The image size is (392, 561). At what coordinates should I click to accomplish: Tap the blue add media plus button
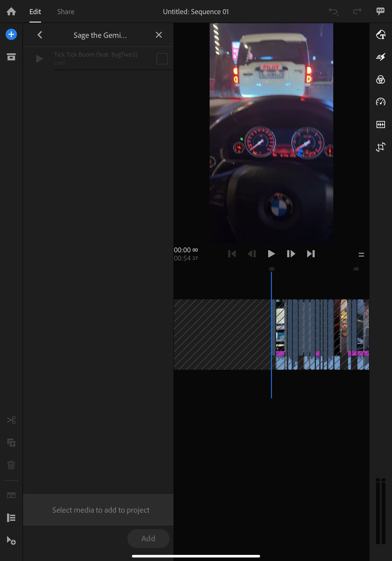tap(11, 35)
